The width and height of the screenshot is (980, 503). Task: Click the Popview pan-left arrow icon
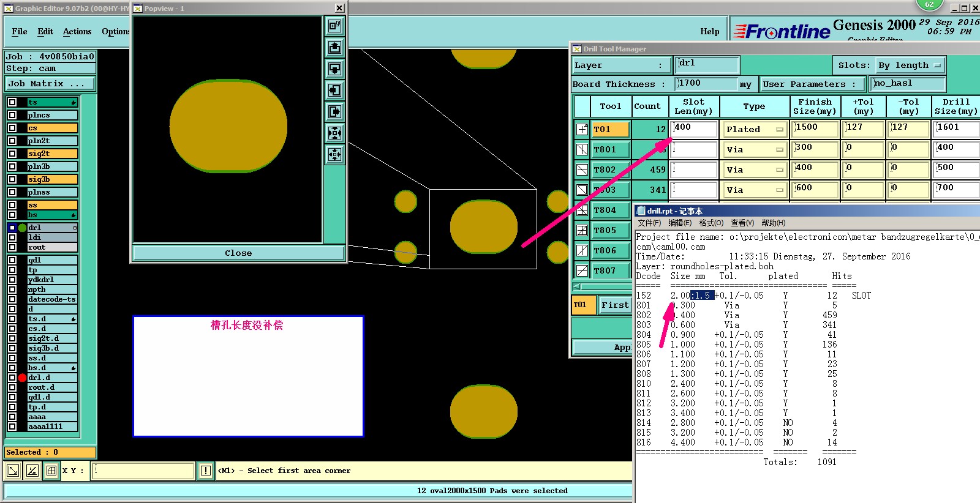coord(334,90)
